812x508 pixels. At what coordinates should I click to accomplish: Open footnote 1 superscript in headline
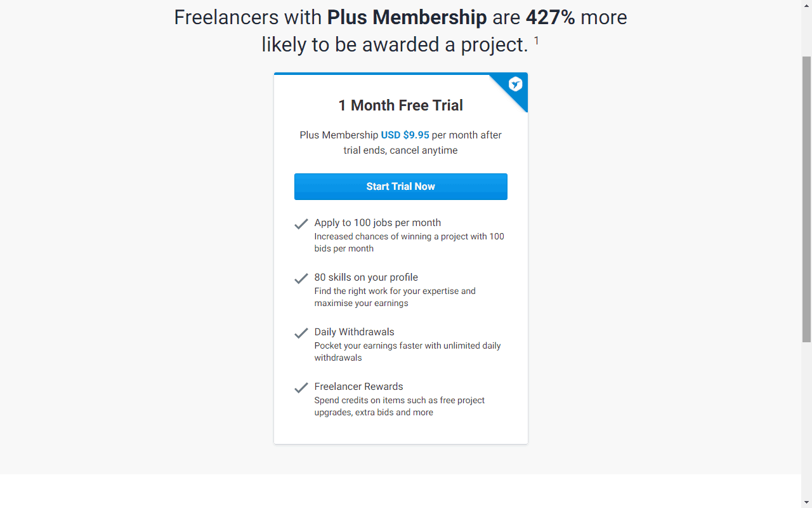pos(536,41)
